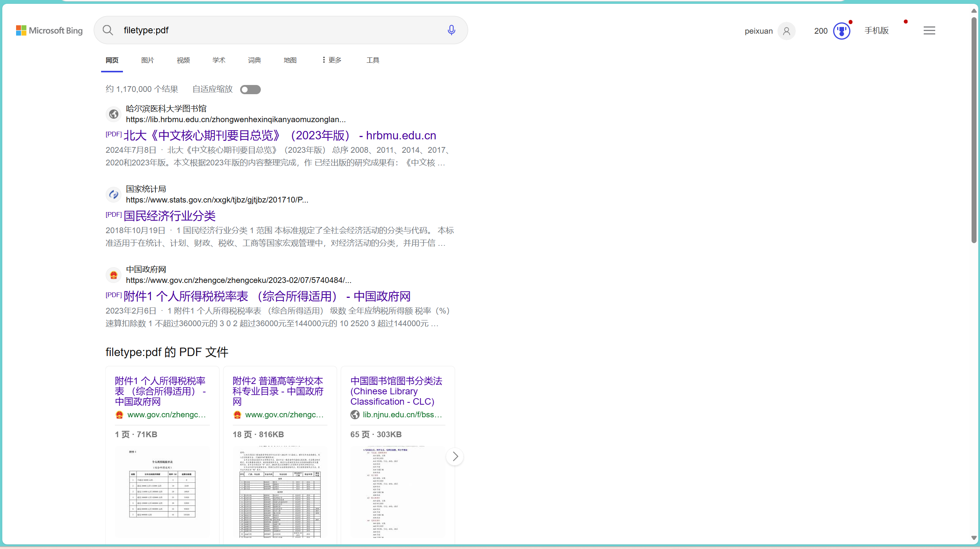Expand the 更多 menu
This screenshot has height=549, width=980.
tap(332, 60)
